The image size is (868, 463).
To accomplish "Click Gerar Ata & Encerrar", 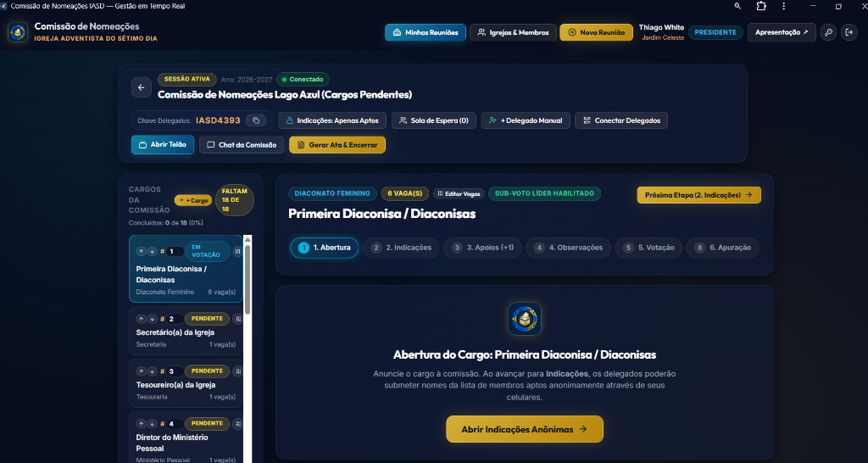I will (337, 144).
